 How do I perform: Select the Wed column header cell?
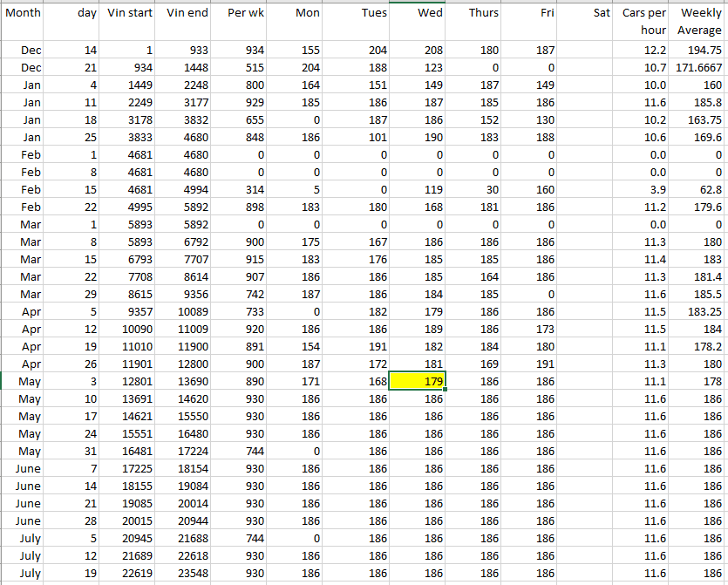tap(417, 14)
